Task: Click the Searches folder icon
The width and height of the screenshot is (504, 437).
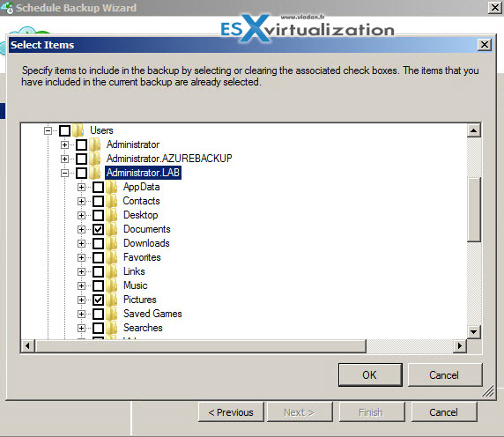Action: tap(112, 328)
